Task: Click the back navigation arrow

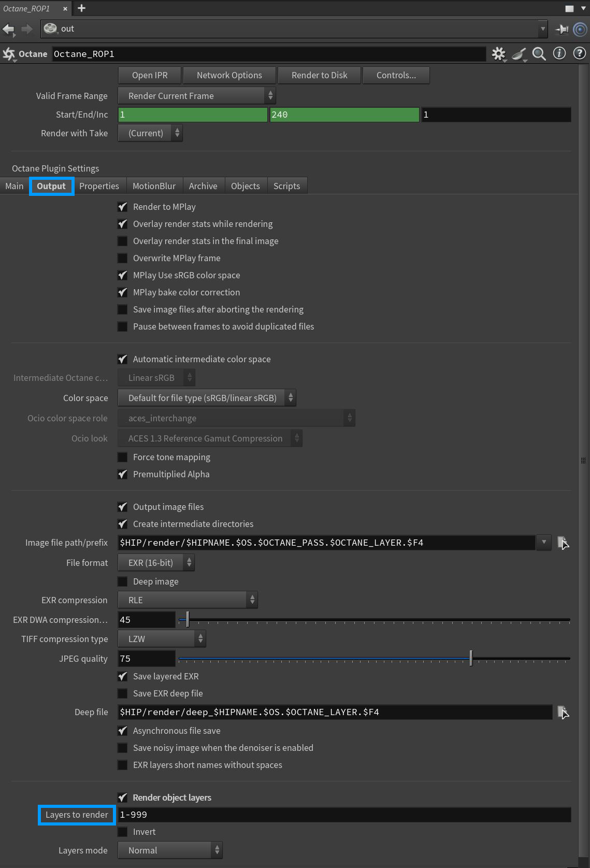Action: click(8, 29)
